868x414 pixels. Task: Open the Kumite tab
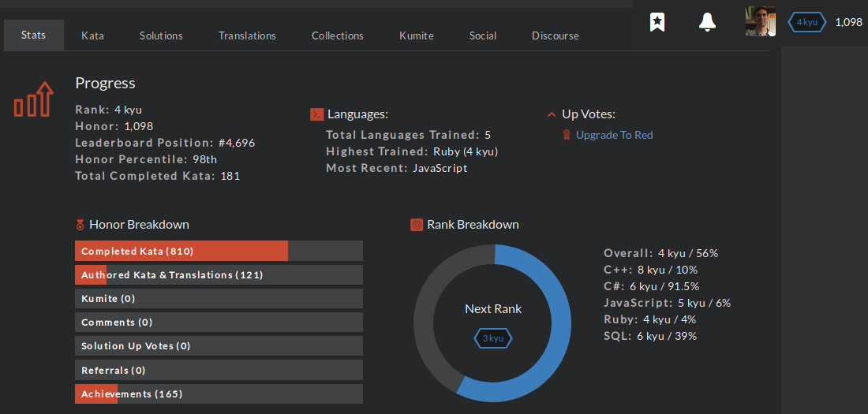pos(416,35)
